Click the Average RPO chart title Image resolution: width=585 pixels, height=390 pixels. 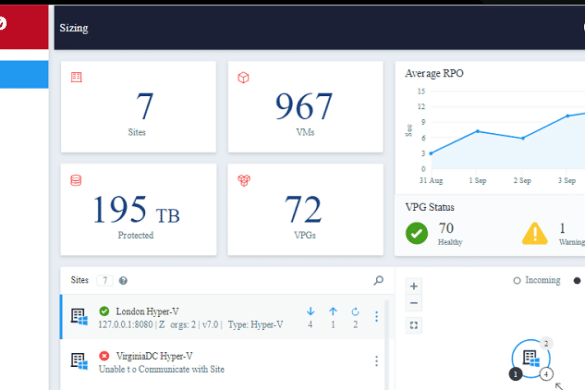click(434, 74)
